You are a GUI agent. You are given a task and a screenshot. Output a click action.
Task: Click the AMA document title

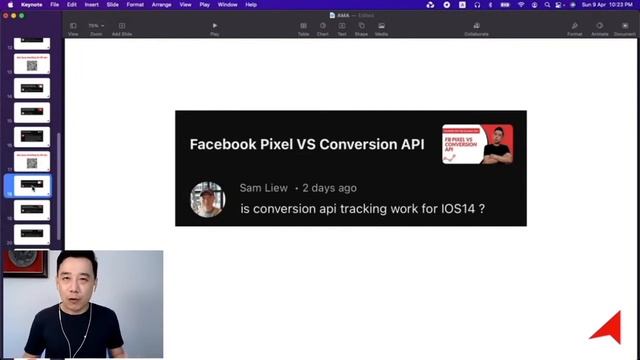[343, 16]
